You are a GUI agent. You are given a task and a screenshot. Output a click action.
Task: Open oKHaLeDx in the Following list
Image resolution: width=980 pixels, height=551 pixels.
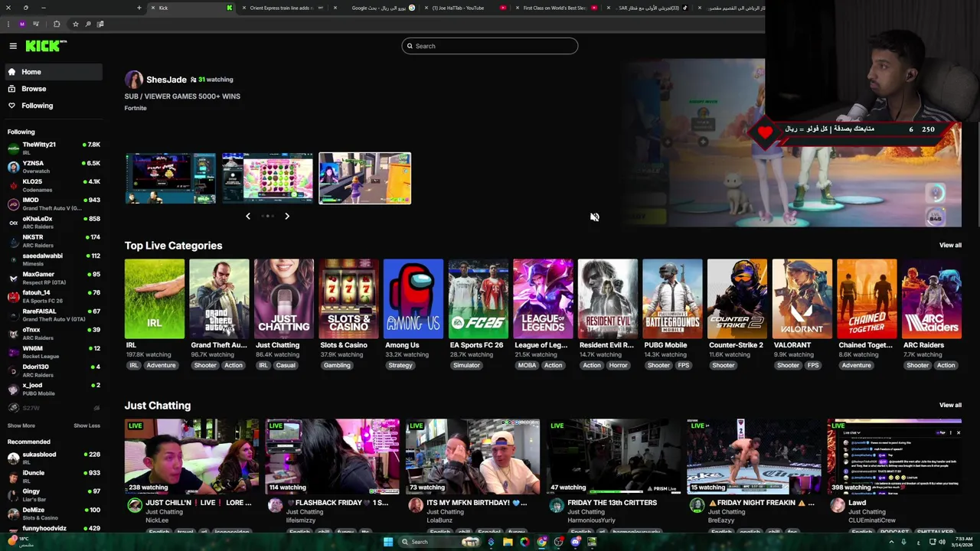click(54, 222)
